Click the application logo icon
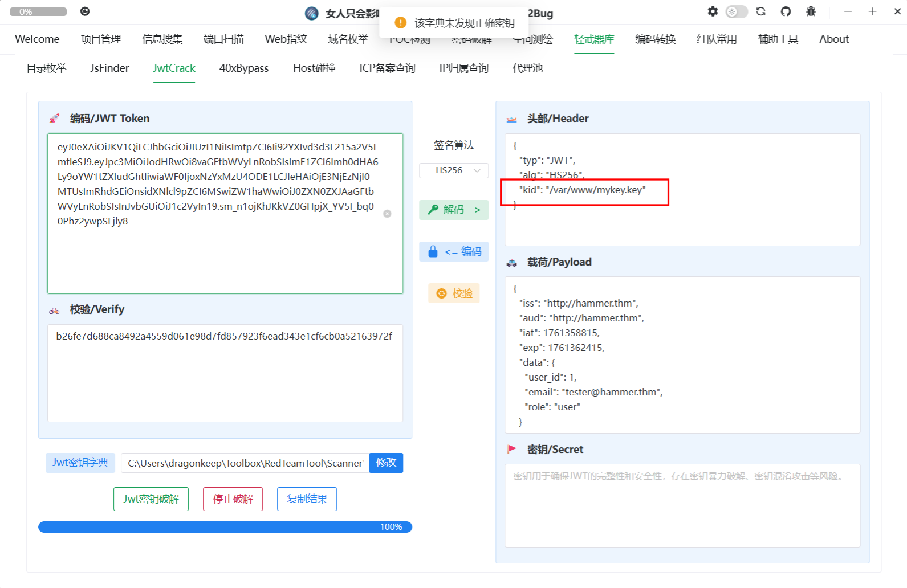The image size is (907, 588). tap(312, 13)
